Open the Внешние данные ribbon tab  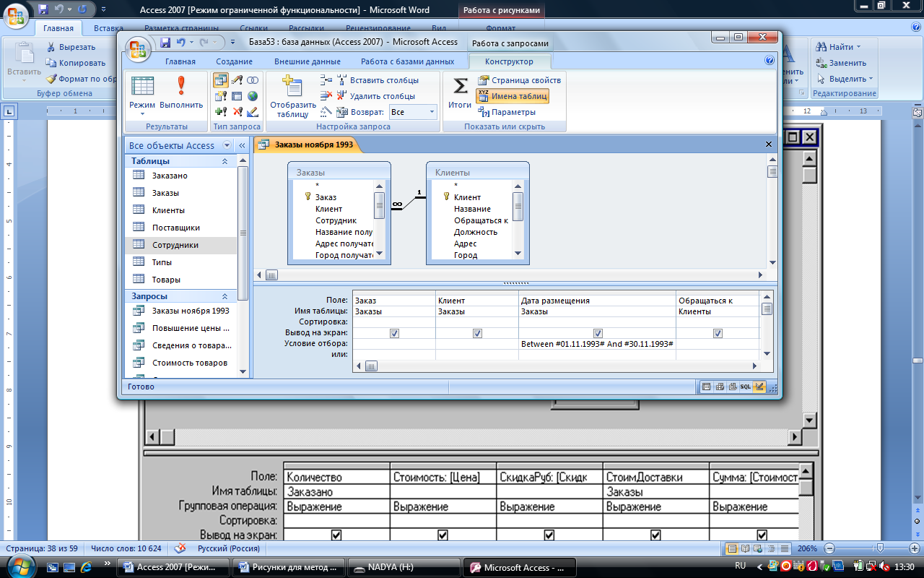[307, 61]
